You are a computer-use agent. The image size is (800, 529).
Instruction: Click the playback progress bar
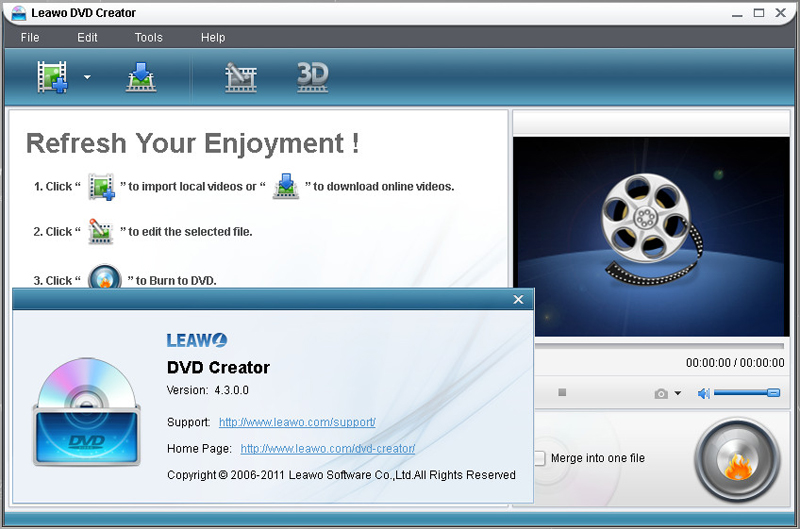click(x=659, y=346)
